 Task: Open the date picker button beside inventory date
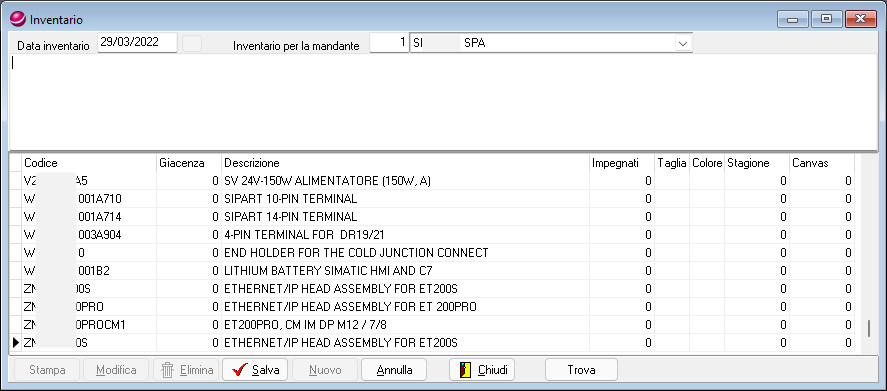click(192, 44)
